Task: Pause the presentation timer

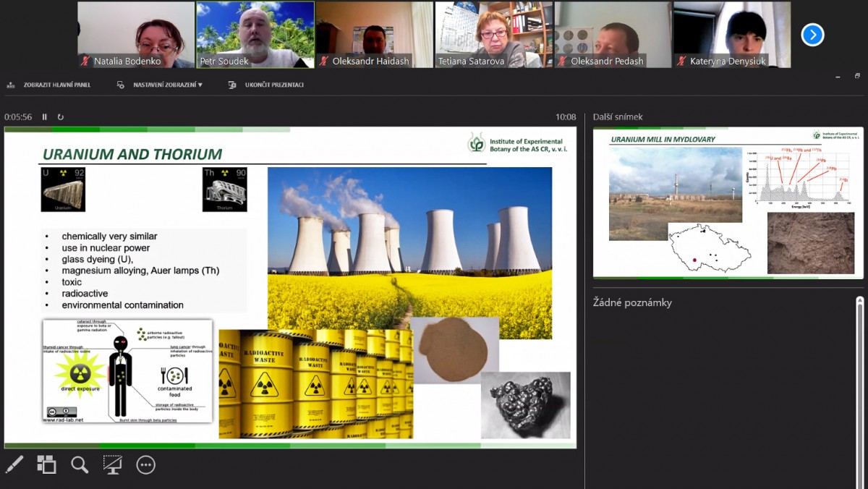Action: point(45,116)
